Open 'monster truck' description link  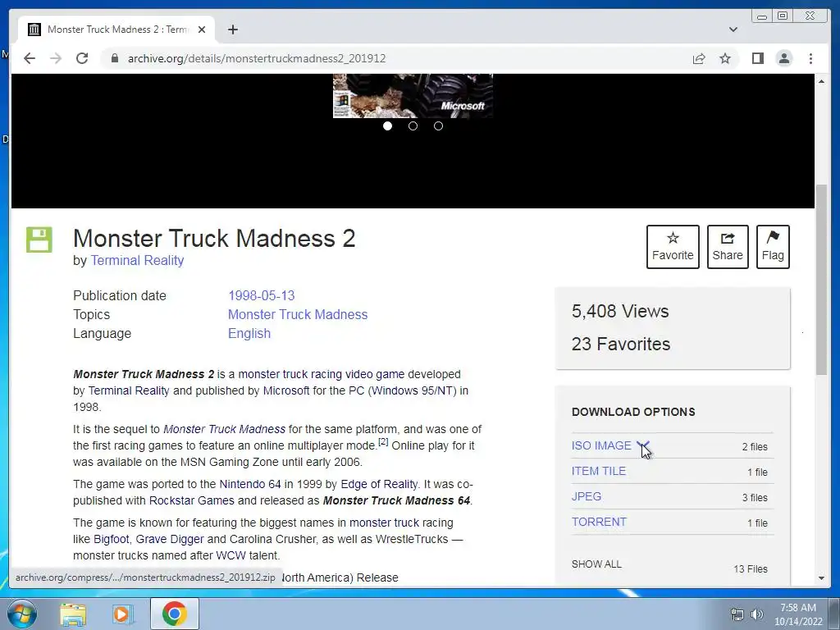(x=272, y=374)
